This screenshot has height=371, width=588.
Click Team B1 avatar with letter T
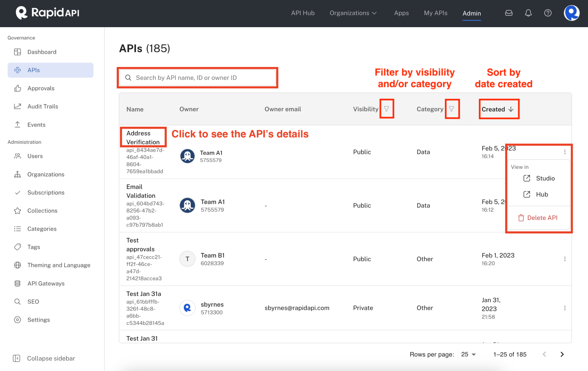[x=187, y=259]
